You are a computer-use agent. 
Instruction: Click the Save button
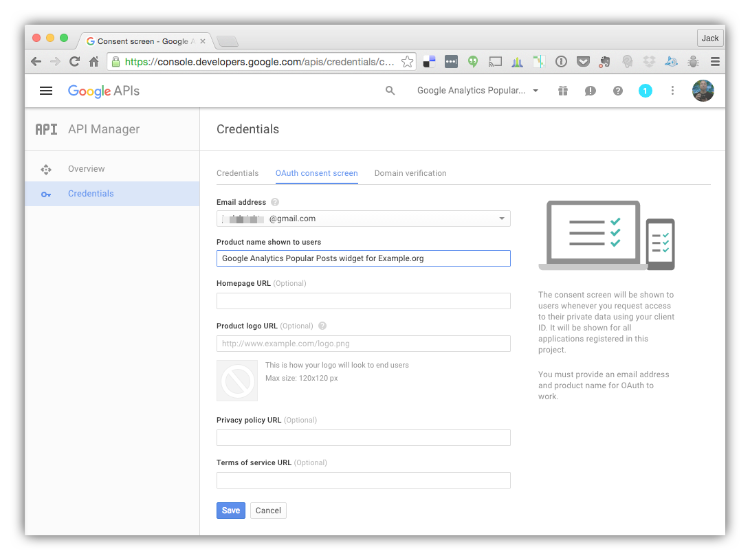click(x=231, y=511)
